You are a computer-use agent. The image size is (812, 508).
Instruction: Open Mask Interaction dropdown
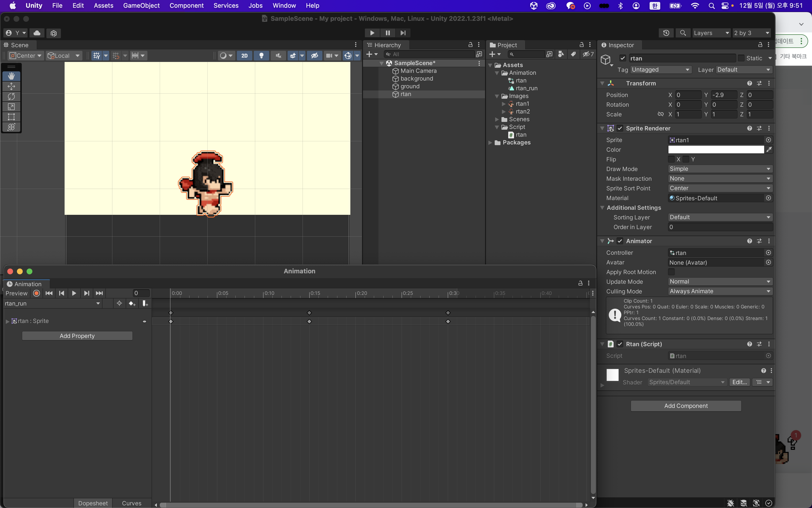pos(720,179)
